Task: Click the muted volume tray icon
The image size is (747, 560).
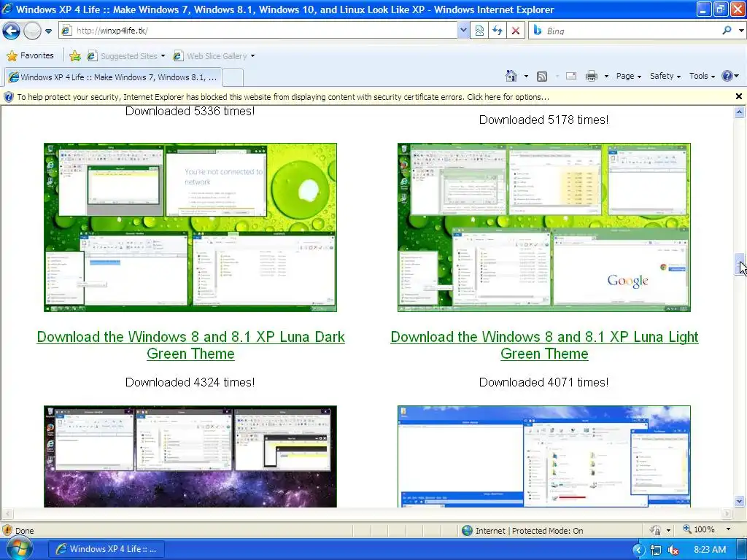Action: 673,550
